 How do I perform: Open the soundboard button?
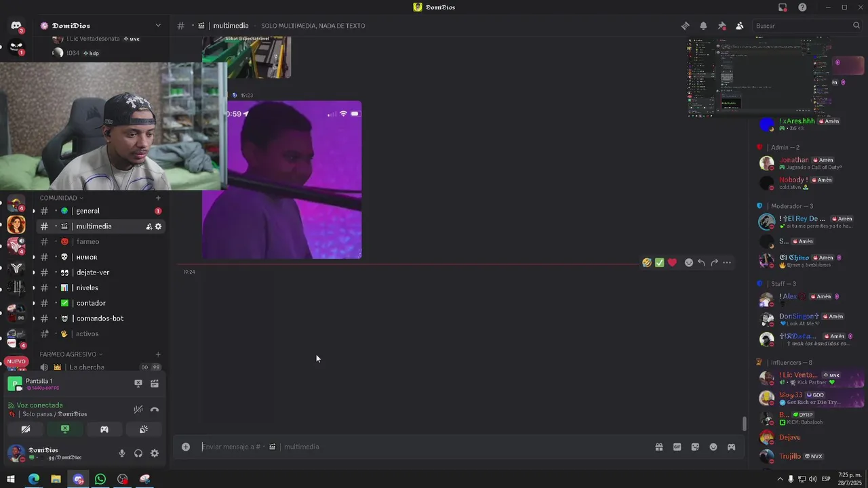click(144, 429)
